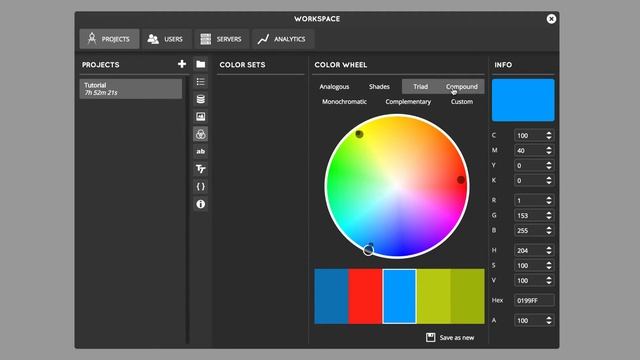
Task: Select the Triad color scheme
Action: pos(420,87)
